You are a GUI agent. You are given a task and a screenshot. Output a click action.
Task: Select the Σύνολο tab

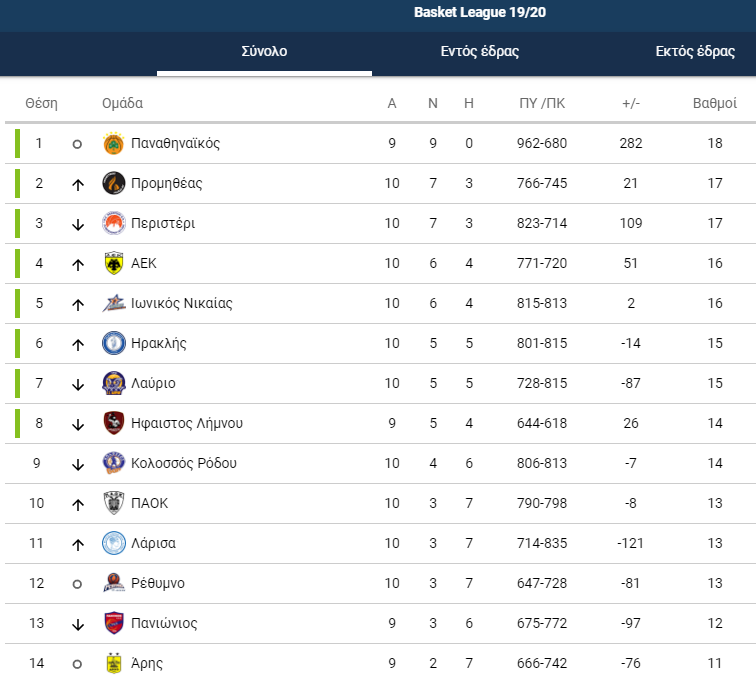(x=264, y=51)
